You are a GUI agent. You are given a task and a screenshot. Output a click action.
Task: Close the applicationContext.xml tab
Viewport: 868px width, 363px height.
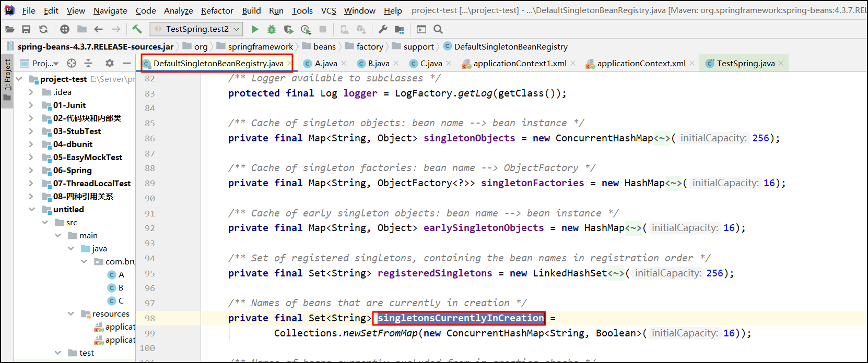coord(692,63)
